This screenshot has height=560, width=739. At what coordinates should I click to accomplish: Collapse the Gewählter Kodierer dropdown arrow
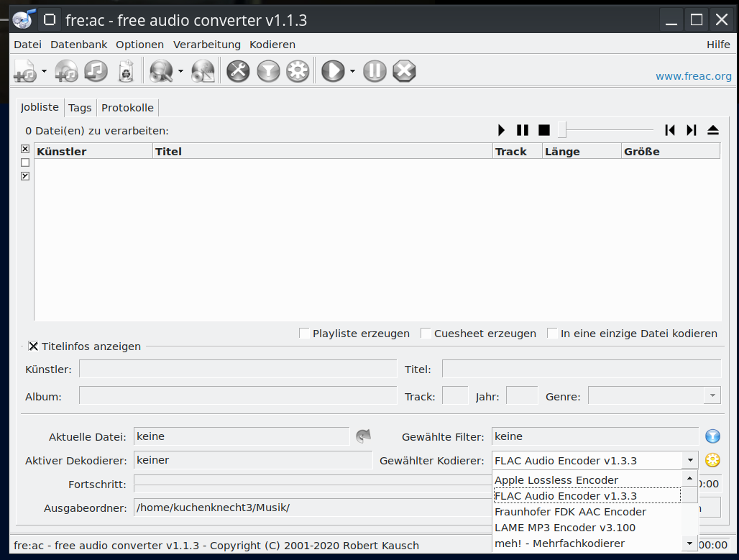point(690,460)
